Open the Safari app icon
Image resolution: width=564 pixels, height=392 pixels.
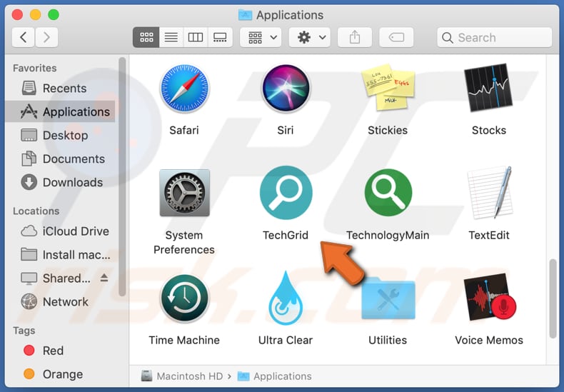pyautogui.click(x=183, y=89)
